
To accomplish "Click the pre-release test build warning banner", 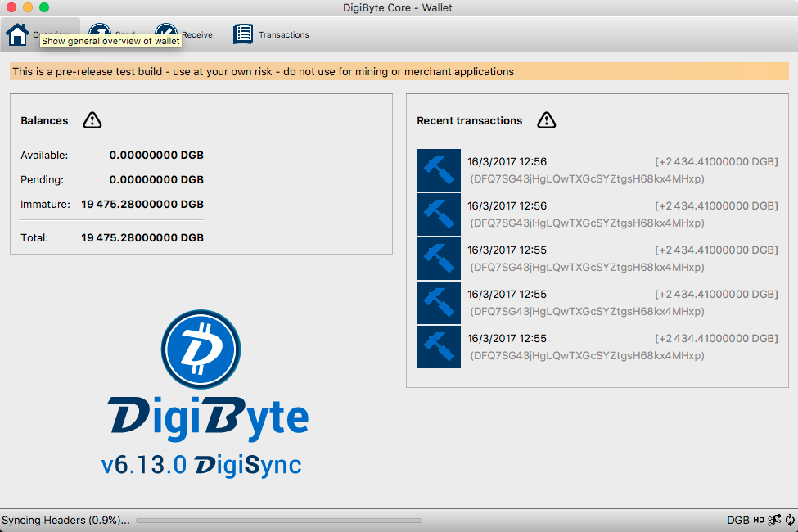I will coord(399,72).
